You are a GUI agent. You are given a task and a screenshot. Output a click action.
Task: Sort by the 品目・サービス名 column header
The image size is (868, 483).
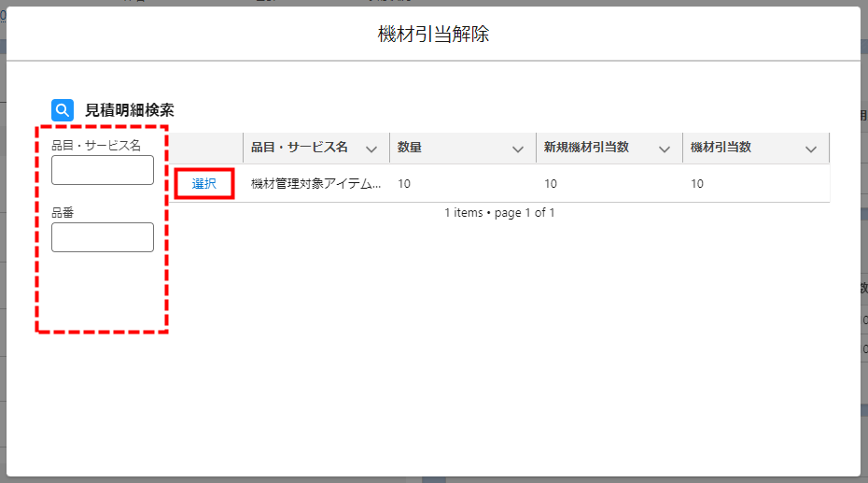(x=300, y=148)
